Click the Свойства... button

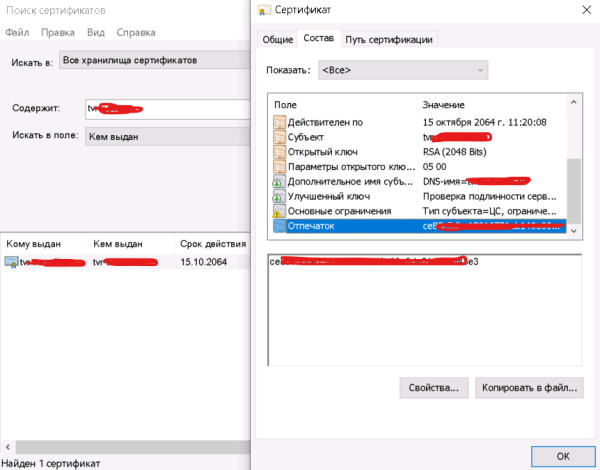pos(434,388)
